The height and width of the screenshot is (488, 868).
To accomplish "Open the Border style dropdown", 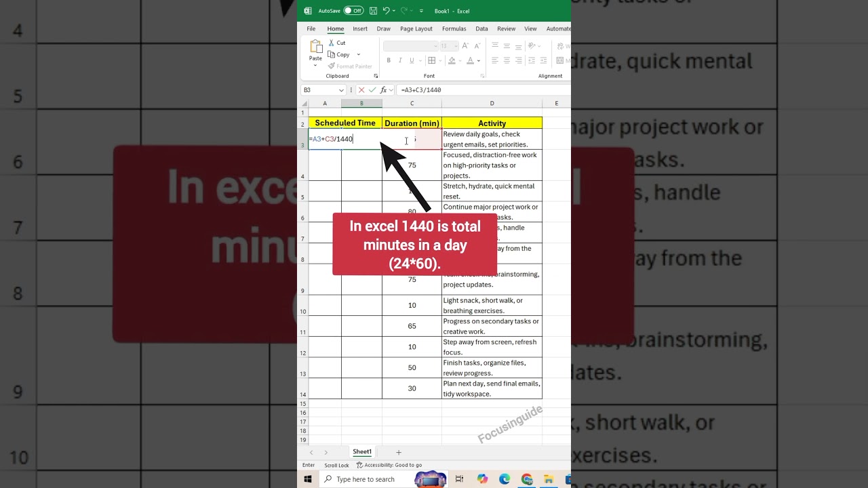I will point(441,60).
